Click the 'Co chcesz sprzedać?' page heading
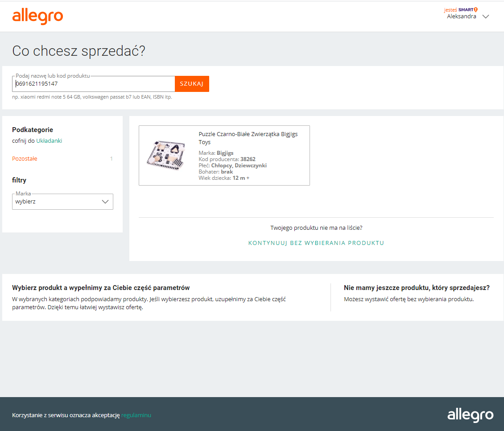This screenshot has height=431, width=504. click(x=79, y=51)
